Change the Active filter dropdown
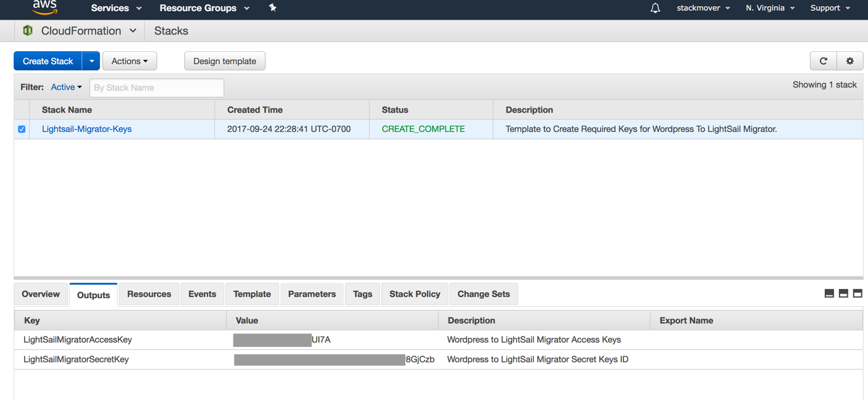The height and width of the screenshot is (400, 868). 66,88
